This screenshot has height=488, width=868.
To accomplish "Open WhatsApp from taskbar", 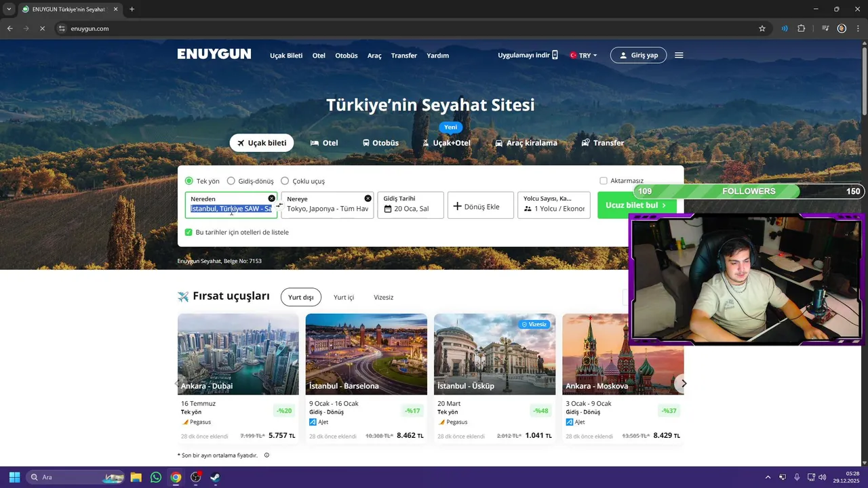I will tap(156, 477).
